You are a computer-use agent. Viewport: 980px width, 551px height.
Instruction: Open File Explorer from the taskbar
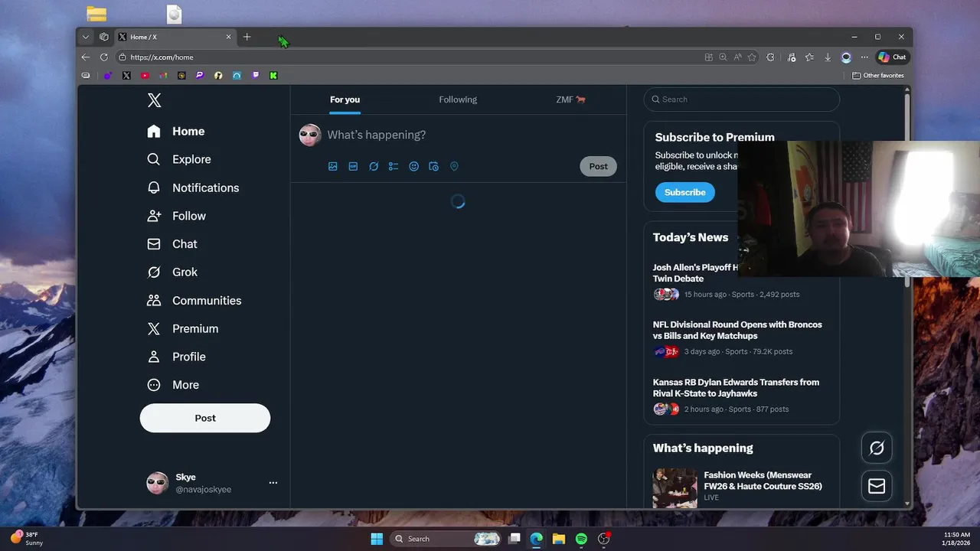click(559, 539)
